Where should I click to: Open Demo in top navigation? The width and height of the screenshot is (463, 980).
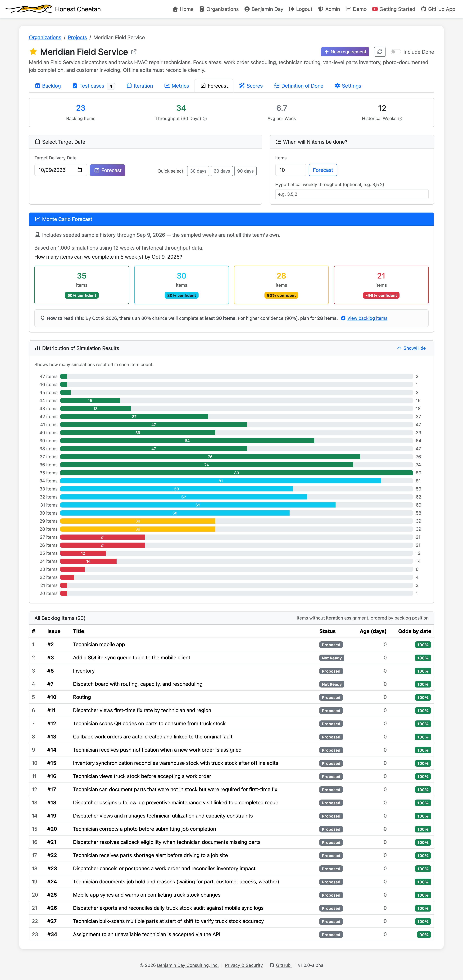(356, 9)
